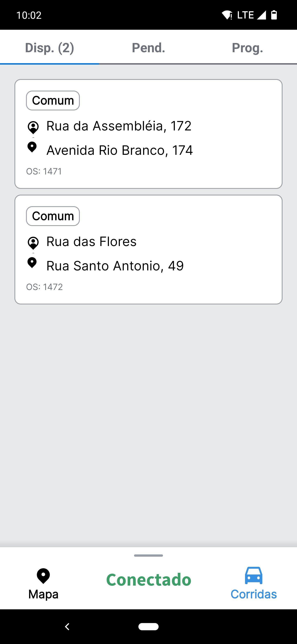Select the Prog. tab
Viewport: 297px width, 644px height.
247,48
